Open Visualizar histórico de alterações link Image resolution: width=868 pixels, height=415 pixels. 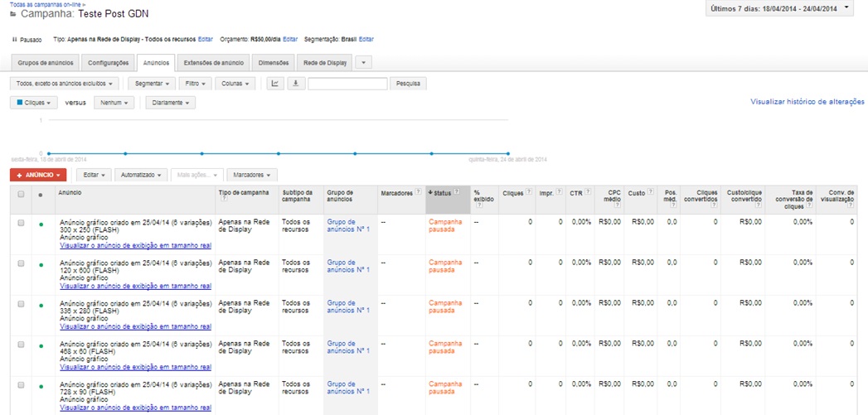(x=807, y=102)
